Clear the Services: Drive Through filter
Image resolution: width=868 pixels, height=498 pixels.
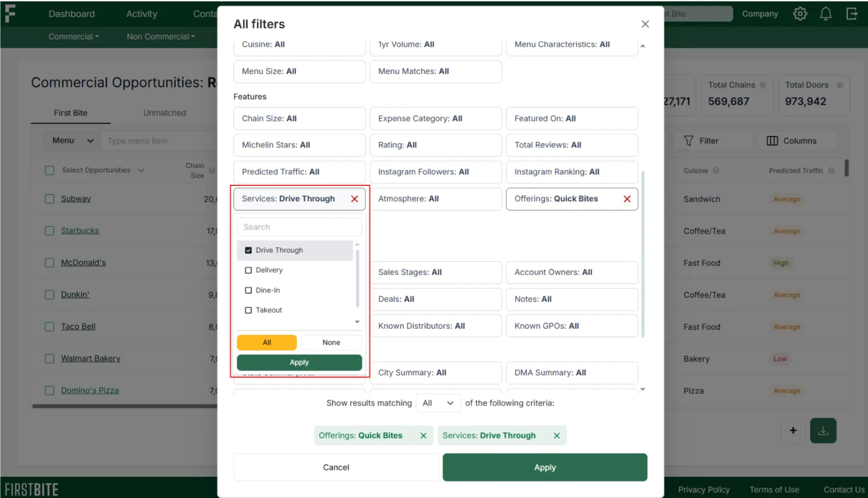pos(355,199)
